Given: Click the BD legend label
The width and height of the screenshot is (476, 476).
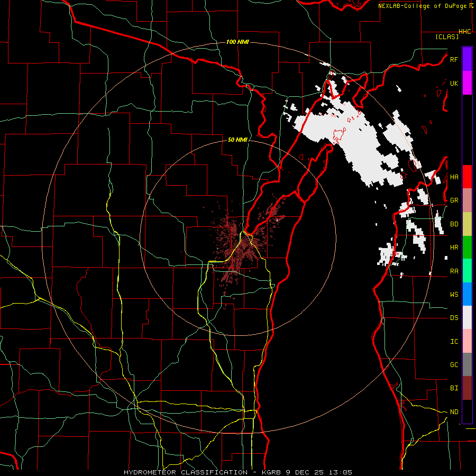Looking at the screenshot, I should coord(454,224).
